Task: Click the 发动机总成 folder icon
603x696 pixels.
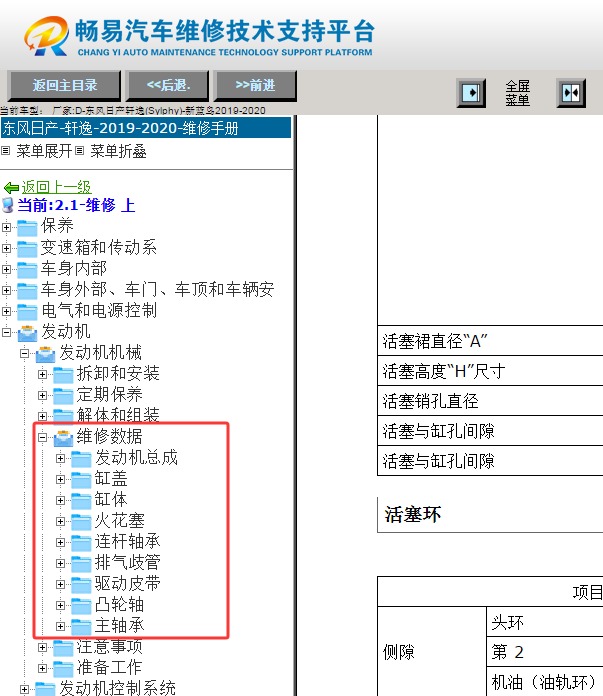Action: [x=81, y=459]
